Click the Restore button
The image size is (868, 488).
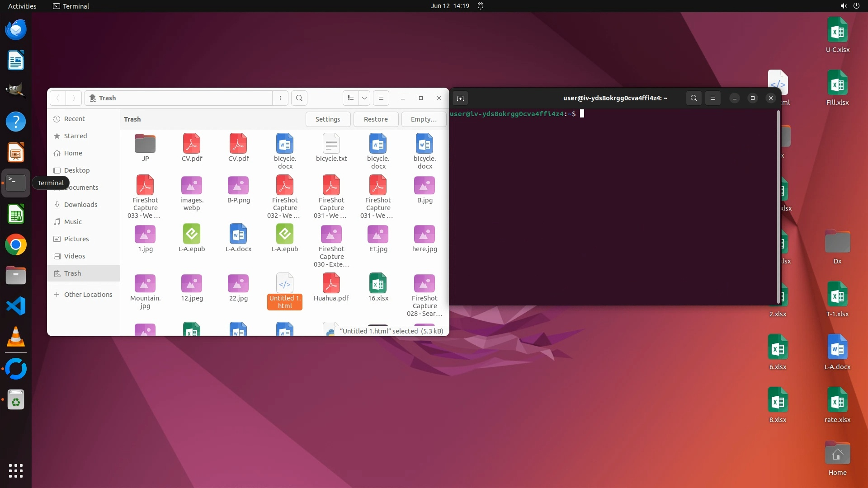point(375,119)
